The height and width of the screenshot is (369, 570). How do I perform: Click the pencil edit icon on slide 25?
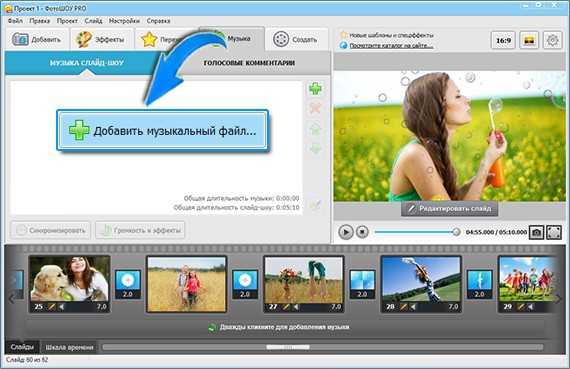[52, 307]
